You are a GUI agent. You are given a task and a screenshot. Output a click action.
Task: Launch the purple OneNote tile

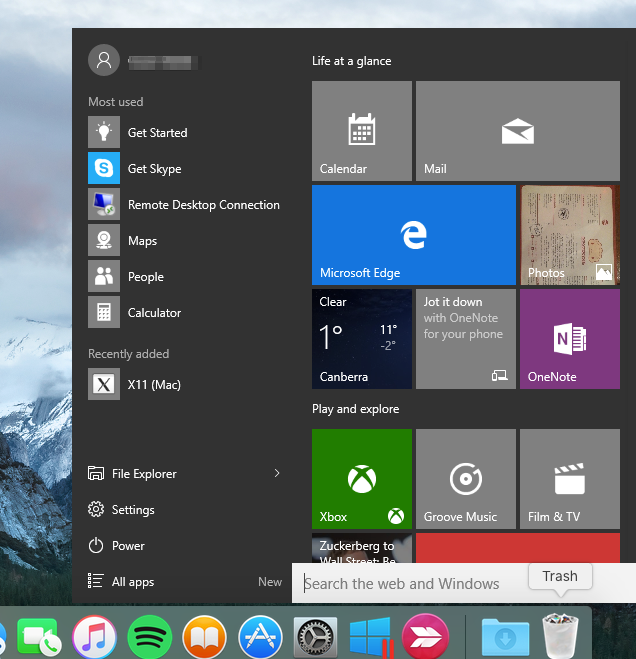click(570, 339)
